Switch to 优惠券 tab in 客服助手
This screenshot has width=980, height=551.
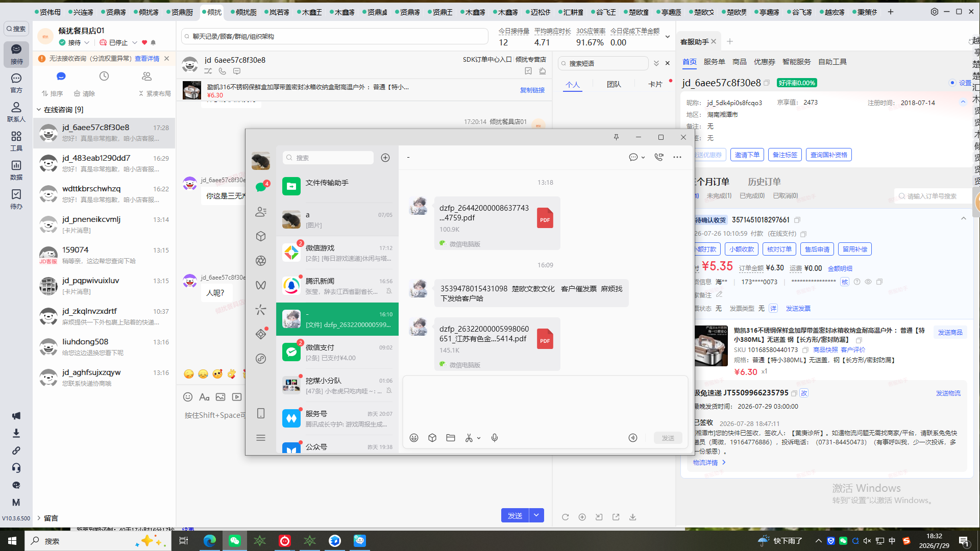(765, 62)
